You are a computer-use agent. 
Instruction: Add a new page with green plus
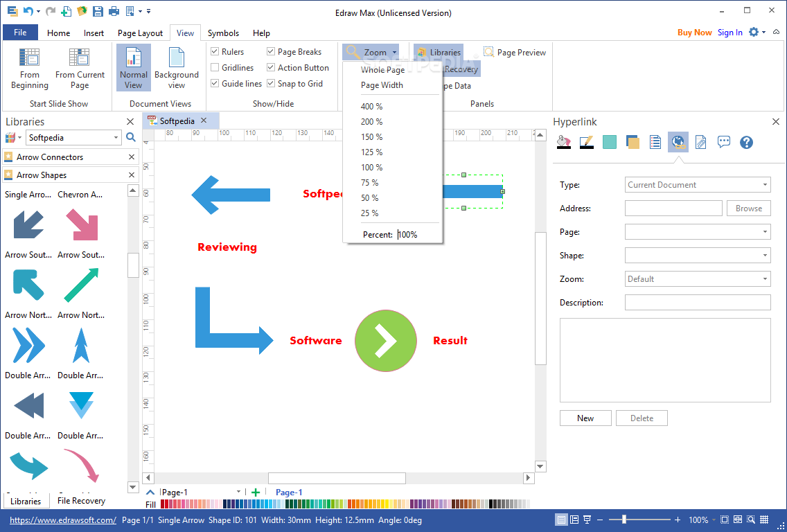tap(256, 493)
